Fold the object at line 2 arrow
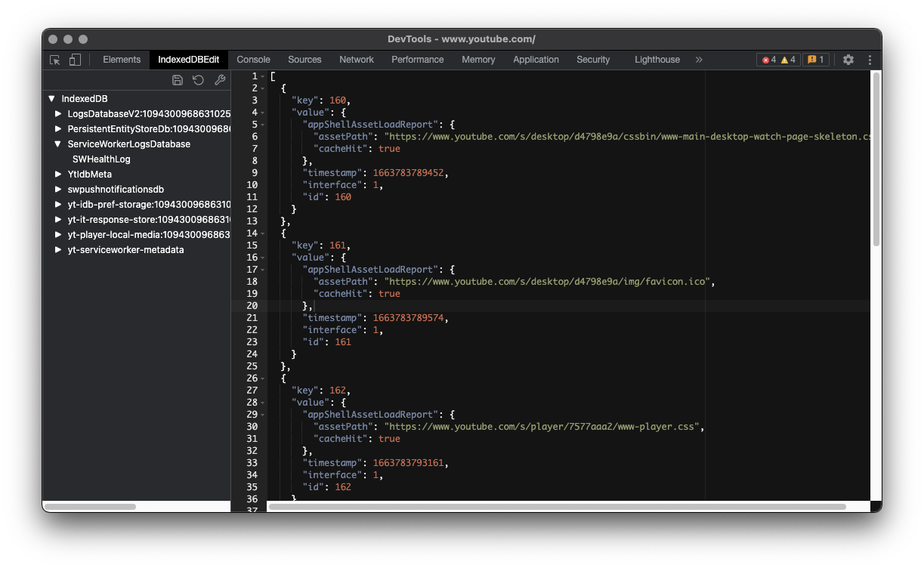The image size is (924, 568). click(x=263, y=88)
